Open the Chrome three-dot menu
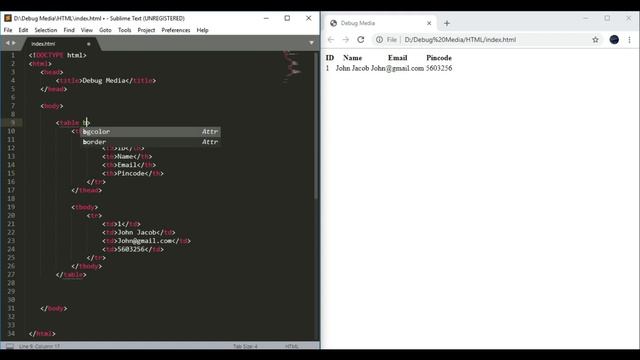 (x=629, y=40)
